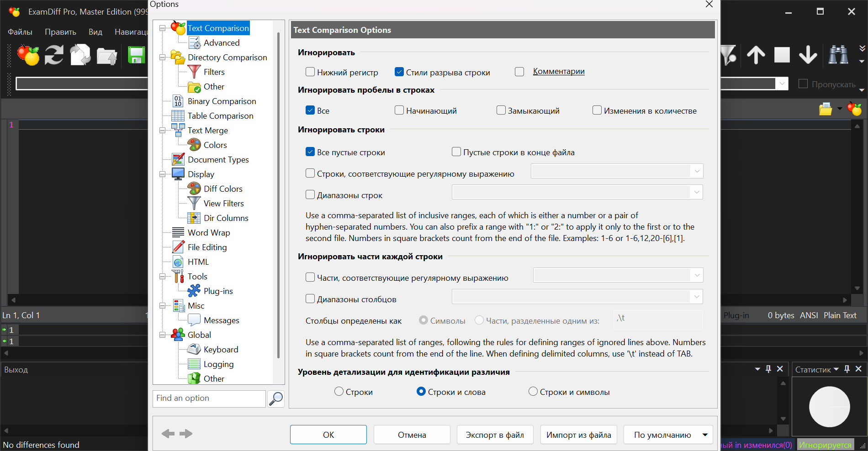Collapse the Tools tree node
The width and height of the screenshot is (868, 451).
[x=162, y=277]
